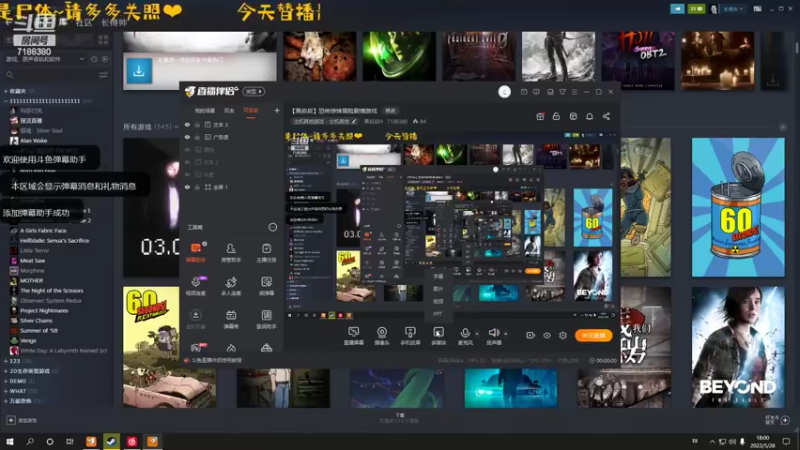Screen dimensions: 800x450
Task: Switch to the 我的场景 scene tab
Action: (205, 111)
